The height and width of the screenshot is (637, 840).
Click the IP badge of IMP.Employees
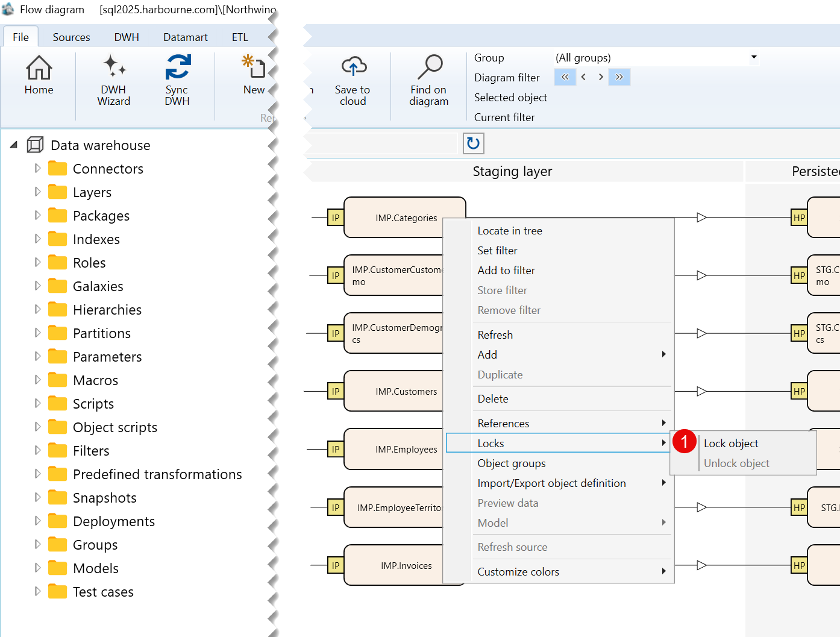(x=336, y=449)
